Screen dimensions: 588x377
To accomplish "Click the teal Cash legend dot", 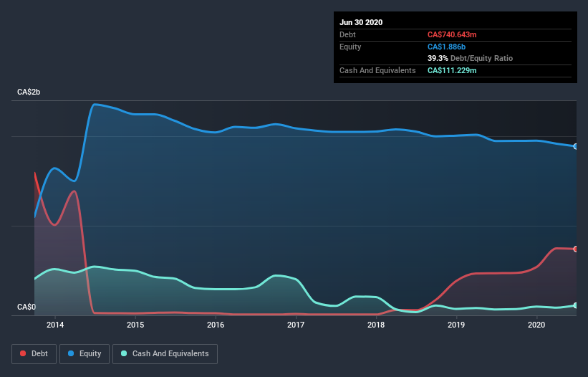I will pyautogui.click(x=124, y=353).
